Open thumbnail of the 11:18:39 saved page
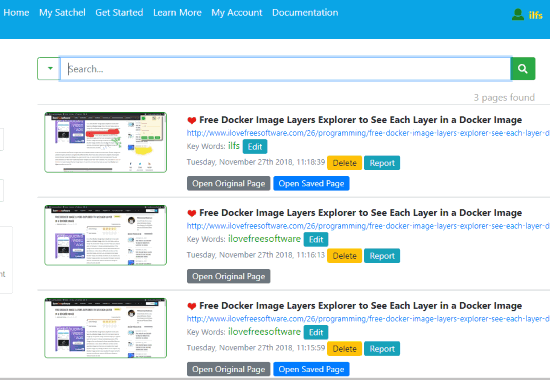Screen dimensions: 550x380 (x=105, y=142)
